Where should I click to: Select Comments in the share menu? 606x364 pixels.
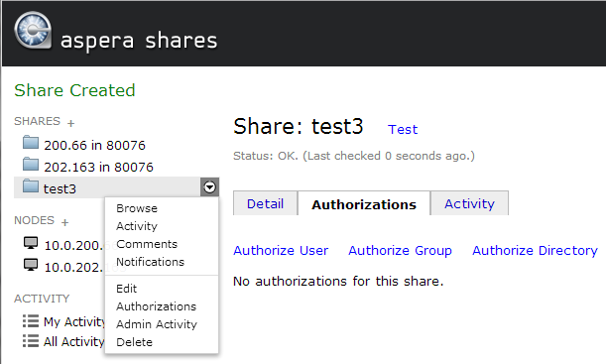[x=147, y=244]
